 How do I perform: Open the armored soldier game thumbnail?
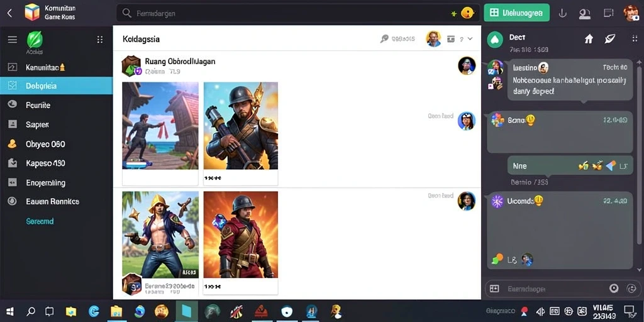pos(241,126)
